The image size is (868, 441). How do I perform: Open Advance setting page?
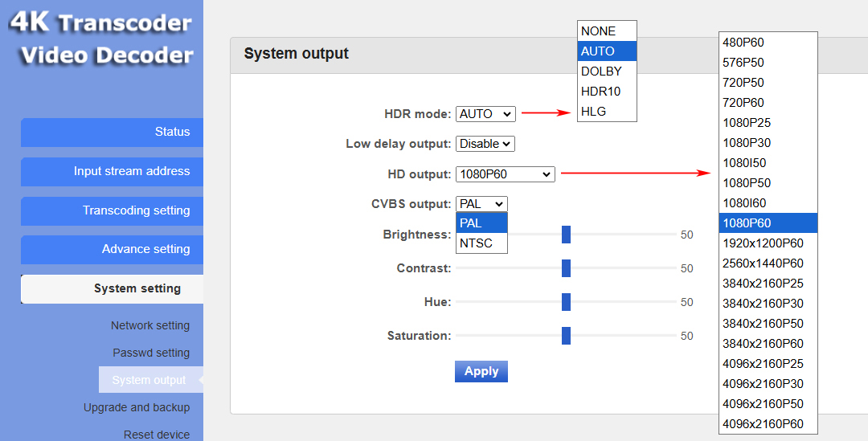(112, 250)
